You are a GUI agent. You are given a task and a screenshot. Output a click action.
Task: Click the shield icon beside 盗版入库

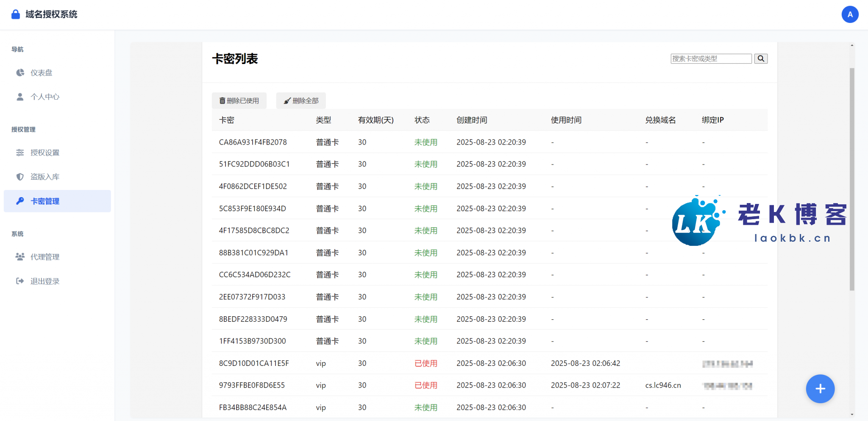click(x=20, y=177)
